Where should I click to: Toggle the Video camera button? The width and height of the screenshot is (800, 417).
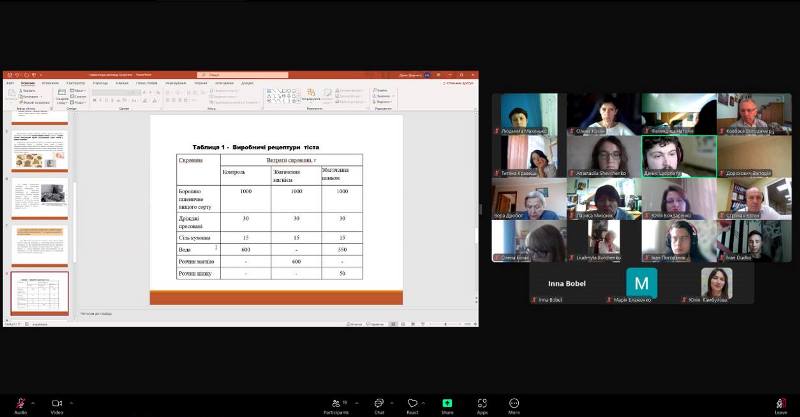click(57, 402)
